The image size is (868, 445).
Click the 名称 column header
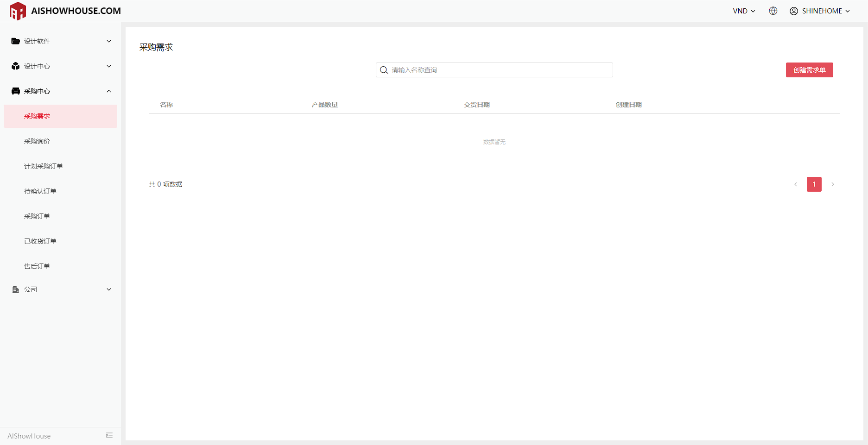click(166, 105)
